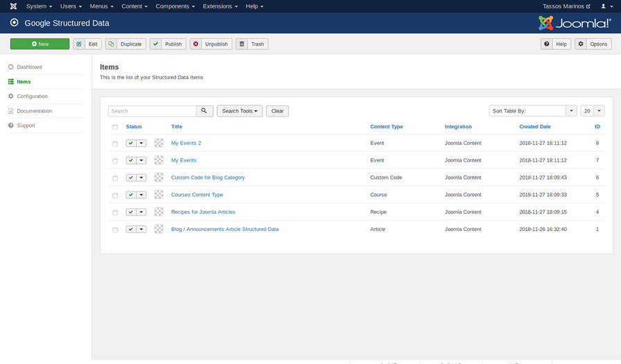Click drag handle for Recipes for Joomla Articles
This screenshot has height=364, width=621.
tap(159, 211)
